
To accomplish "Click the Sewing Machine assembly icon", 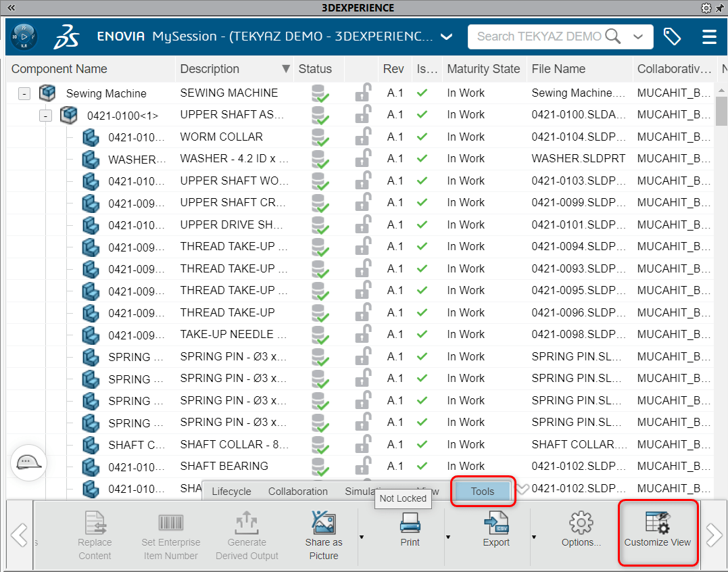I will pyautogui.click(x=47, y=93).
